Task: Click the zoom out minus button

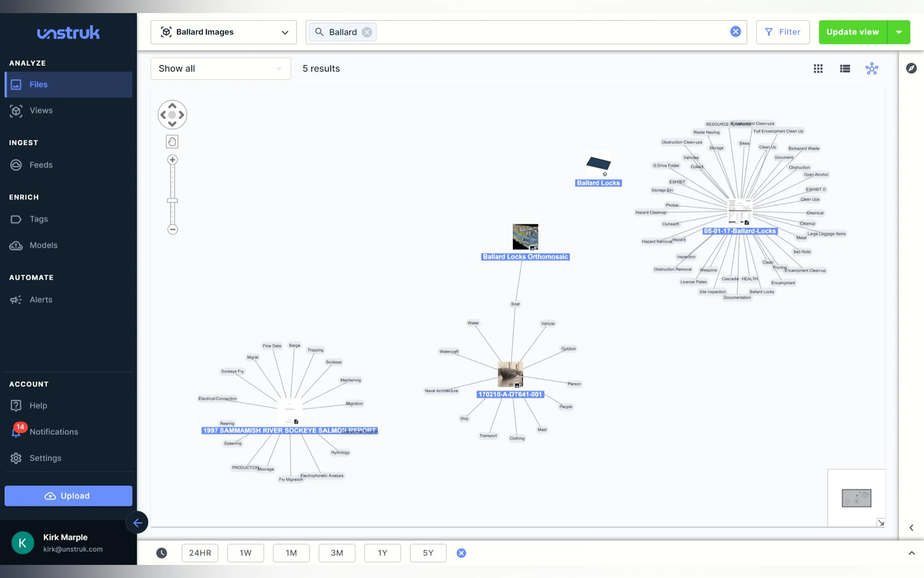Action: [172, 229]
